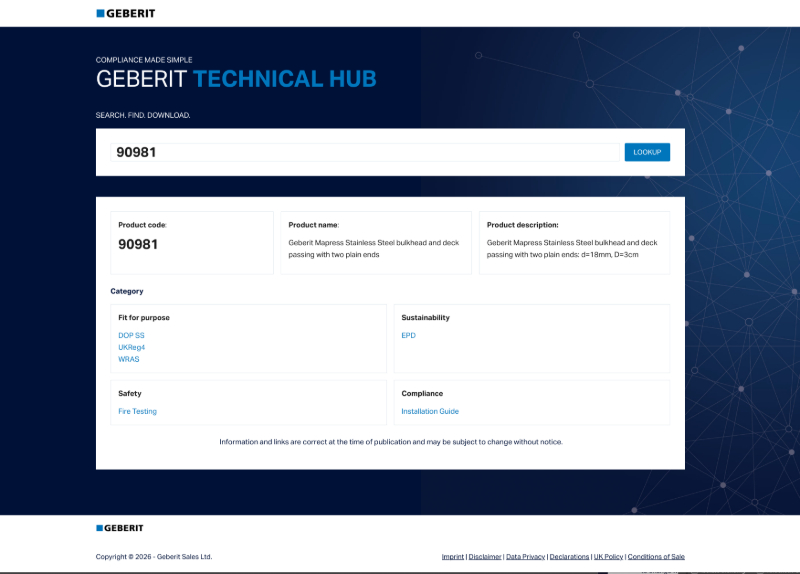The image size is (800, 574).
Task: Open the EPD sustainability link
Action: [408, 335]
